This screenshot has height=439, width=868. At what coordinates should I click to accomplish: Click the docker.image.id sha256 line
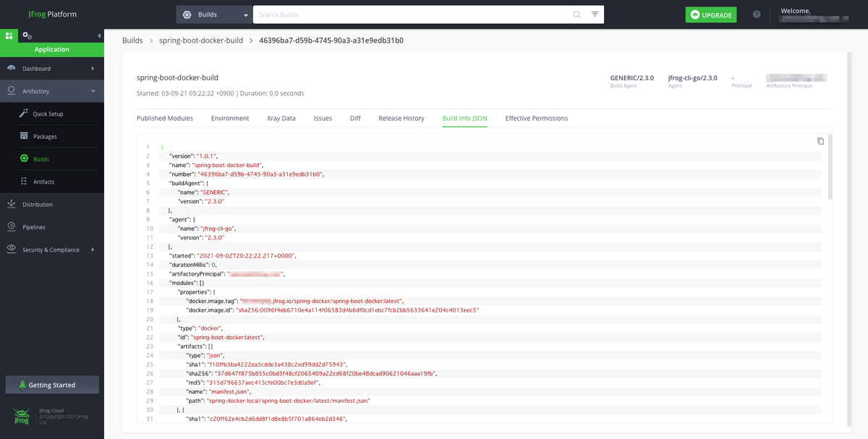click(x=333, y=310)
